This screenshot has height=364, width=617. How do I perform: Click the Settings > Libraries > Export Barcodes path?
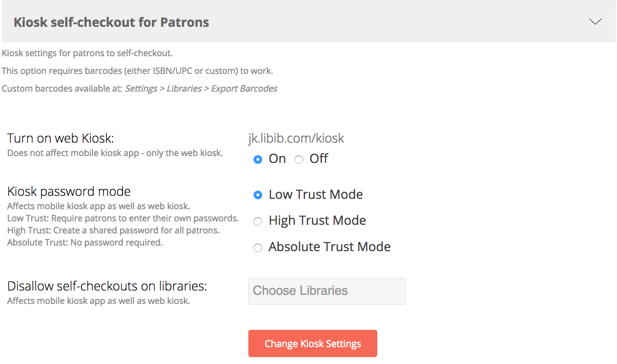(201, 89)
